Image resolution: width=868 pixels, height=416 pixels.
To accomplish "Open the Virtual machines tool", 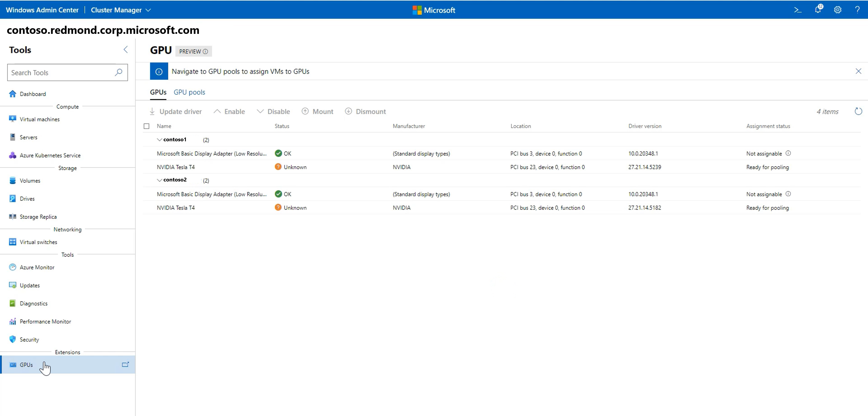I will coord(39,119).
